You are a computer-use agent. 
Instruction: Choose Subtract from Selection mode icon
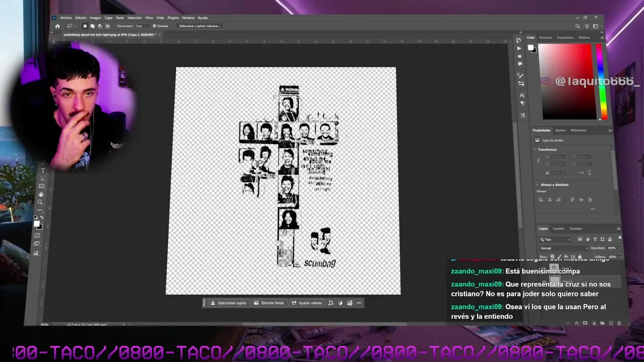100,26
